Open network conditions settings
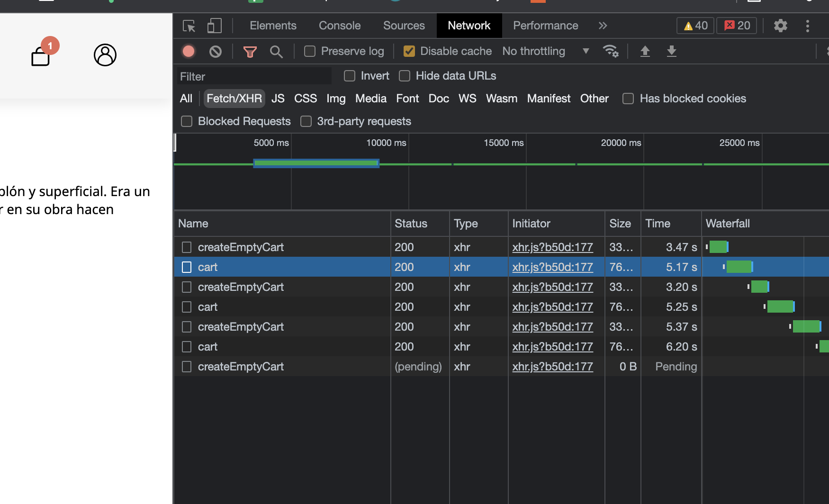 611,51
